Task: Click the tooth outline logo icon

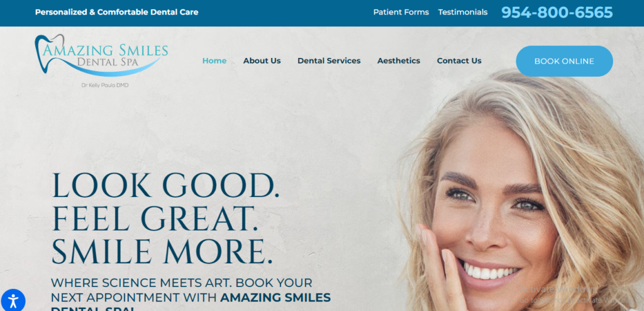Action: tap(49, 54)
